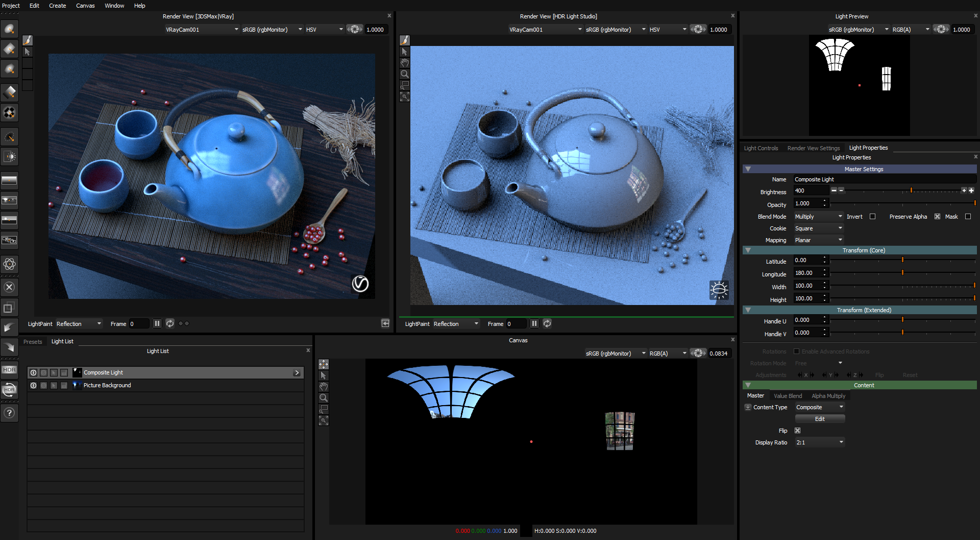Click the Edit button under Content Type
The width and height of the screenshot is (980, 540).
click(820, 419)
